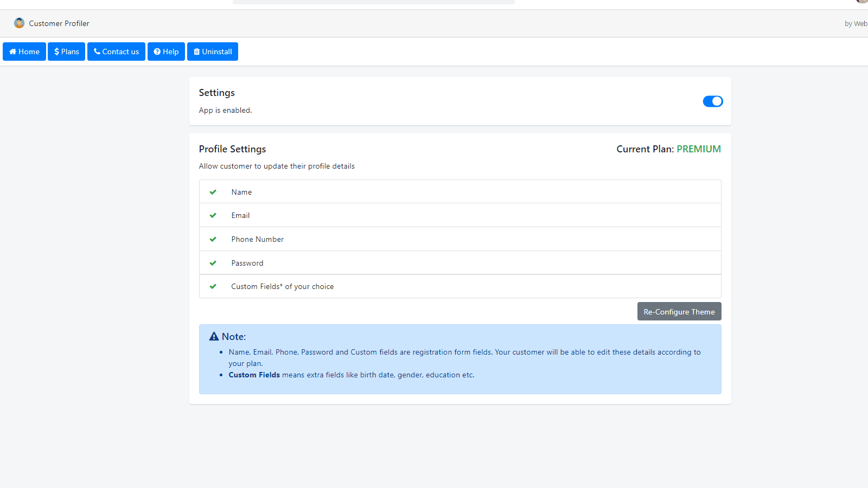Click the Uninstall button
The height and width of the screenshot is (488, 868).
[x=213, y=52]
